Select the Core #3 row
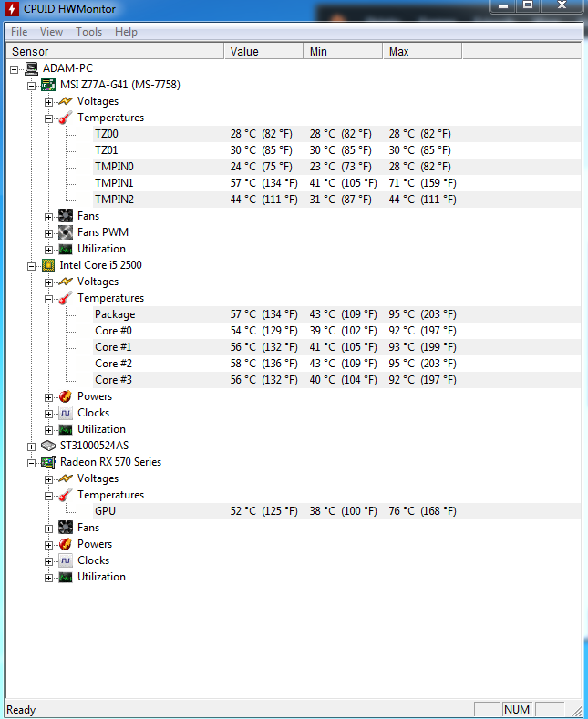This screenshot has width=588, height=719. point(337,380)
